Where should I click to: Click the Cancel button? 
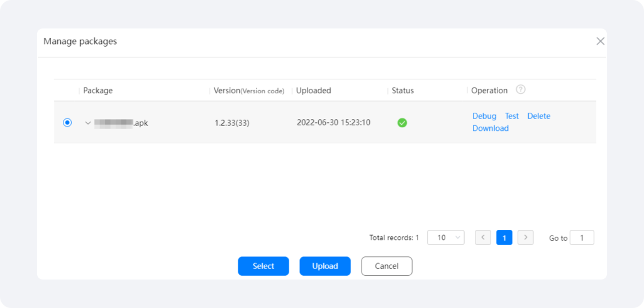[x=387, y=266]
